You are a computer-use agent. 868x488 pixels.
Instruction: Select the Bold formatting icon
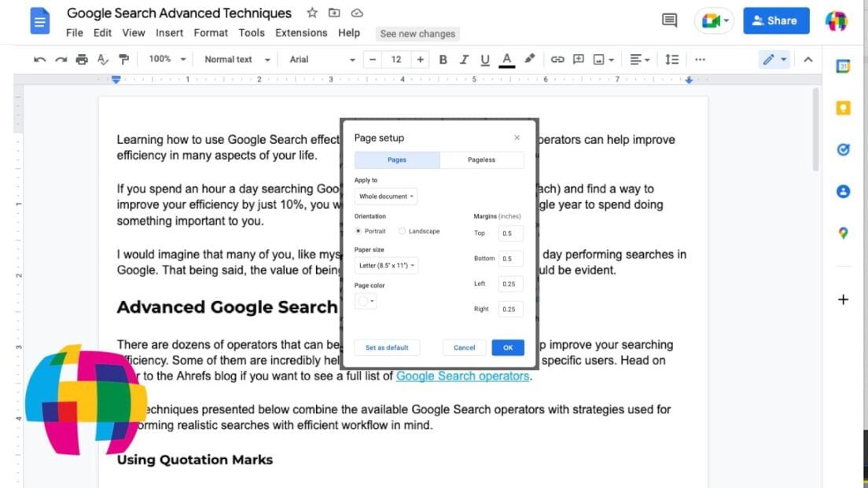point(443,59)
